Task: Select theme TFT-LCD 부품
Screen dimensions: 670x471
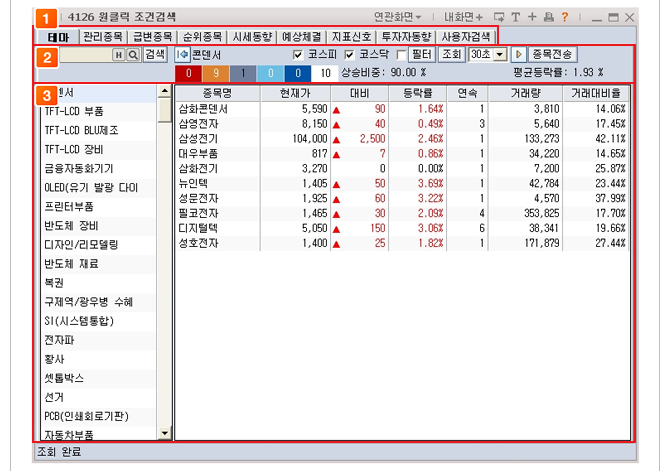Action: [x=98, y=112]
